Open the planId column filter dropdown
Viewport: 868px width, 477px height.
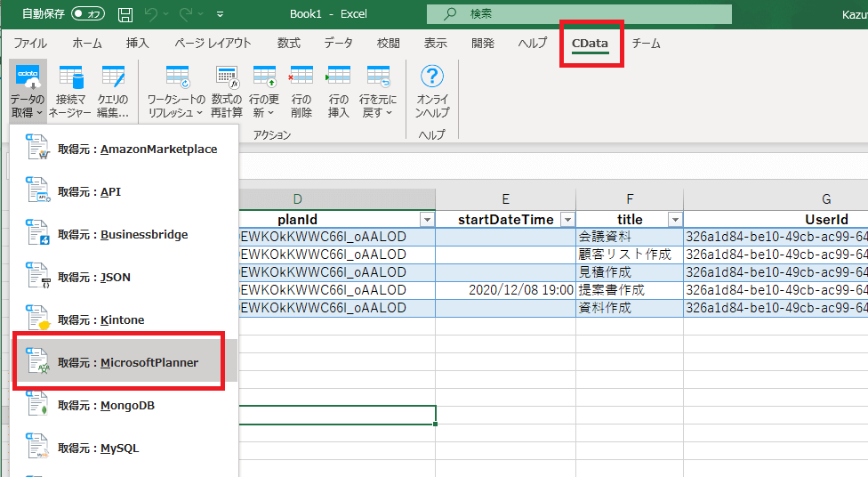(426, 220)
